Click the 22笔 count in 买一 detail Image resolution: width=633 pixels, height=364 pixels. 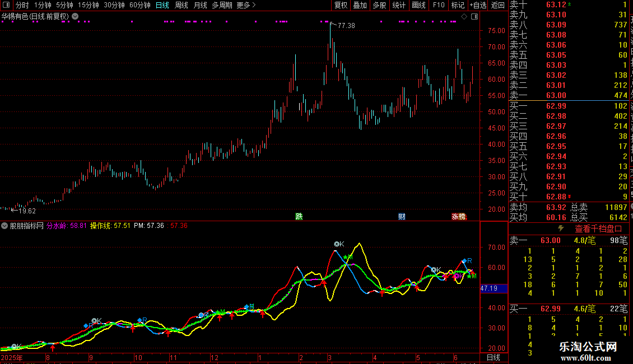click(619, 309)
